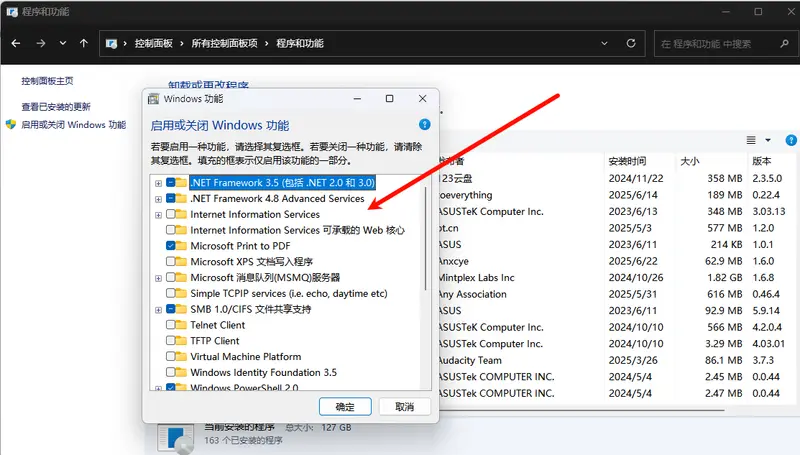Screen dimensions: 800x455
Task: Toggle SMB 1.0/CIFS 文件共享支持 checkbox
Action: coord(171,309)
